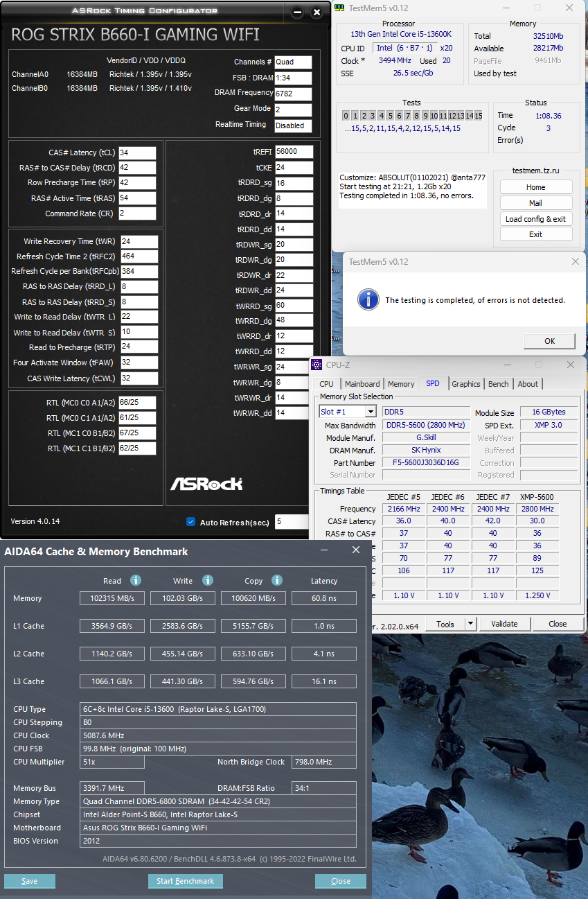Click test box 0 in TestMem5 Tests

(x=346, y=116)
